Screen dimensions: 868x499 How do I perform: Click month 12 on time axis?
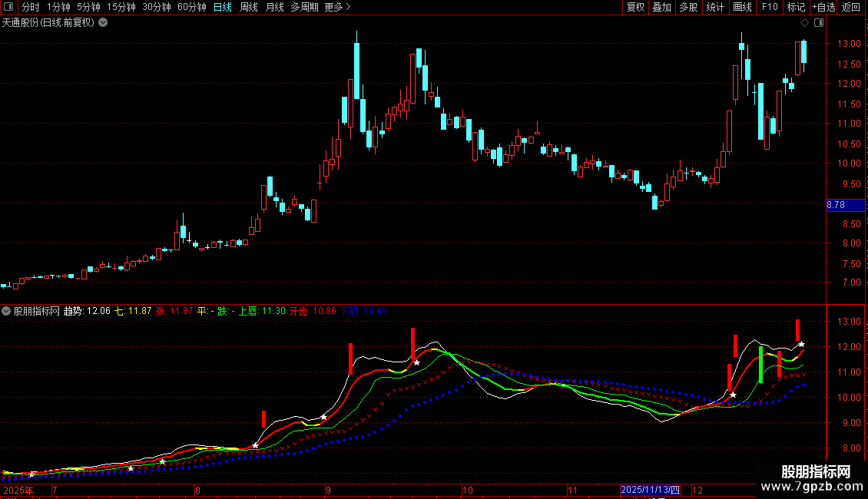pyautogui.click(x=697, y=491)
